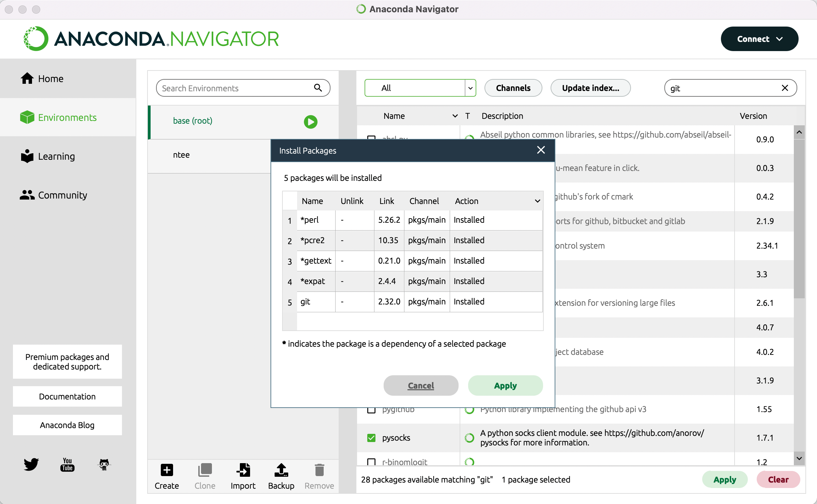Click the Link column header
This screenshot has width=817, height=504.
point(387,201)
